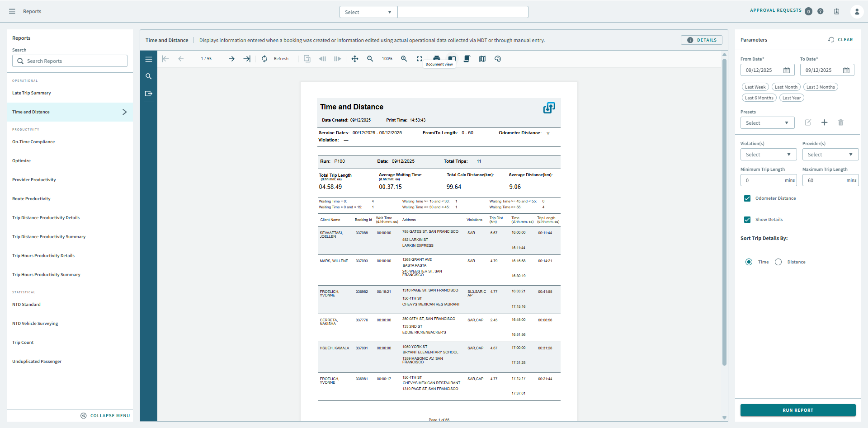Zoom out the report preview
Screen dimensions: 868x428
[370, 58]
